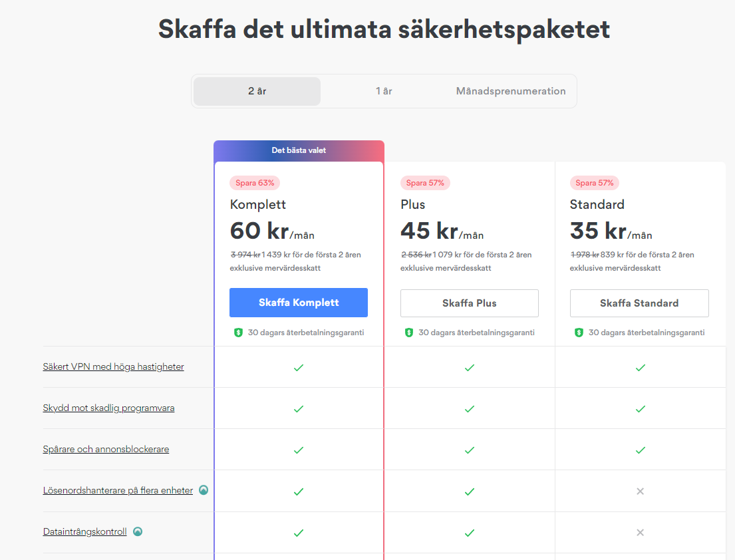This screenshot has width=735, height=560.
Task: Click the guarantee shield icon under Skaffa Plus
Action: (x=409, y=333)
